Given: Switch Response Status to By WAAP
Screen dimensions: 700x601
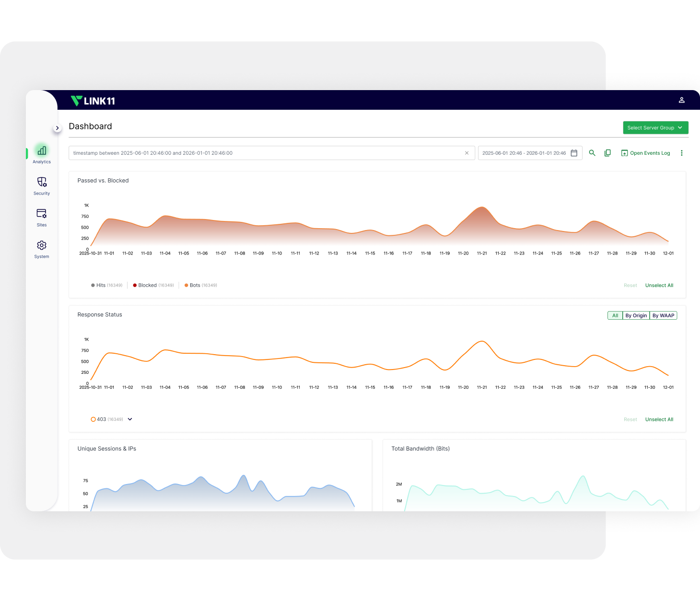Looking at the screenshot, I should (663, 315).
